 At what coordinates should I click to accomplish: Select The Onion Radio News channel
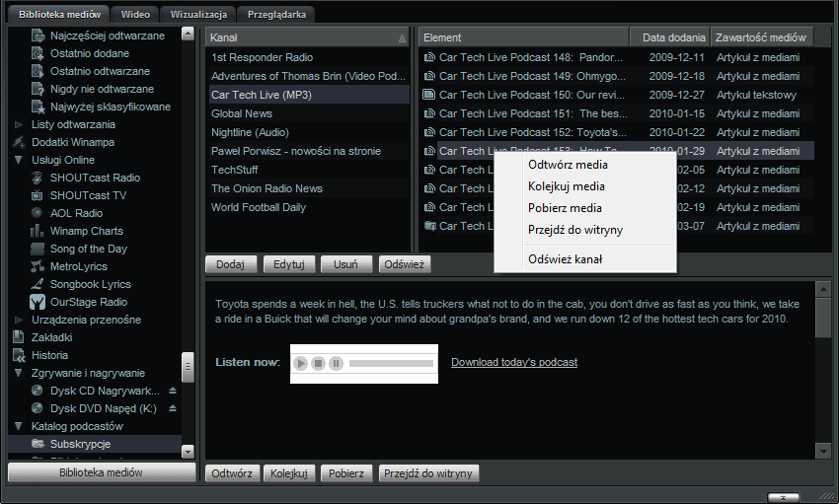click(309, 188)
